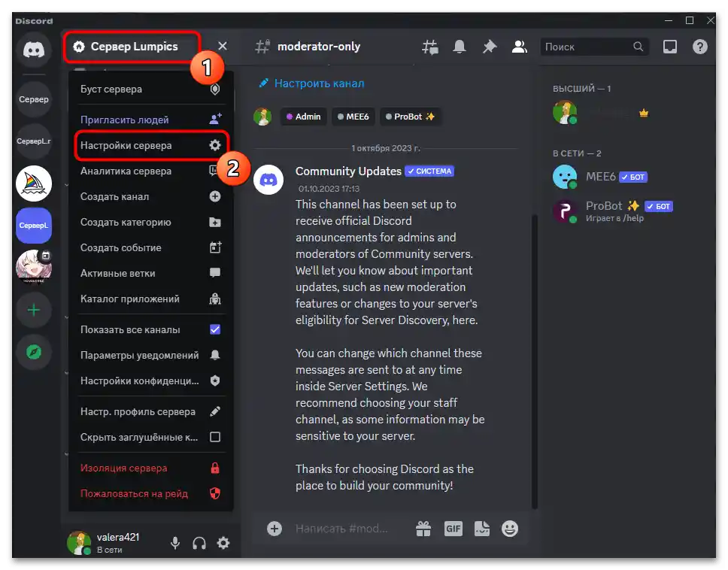Mute microphone in user panel
The image size is (728, 570).
tap(175, 543)
